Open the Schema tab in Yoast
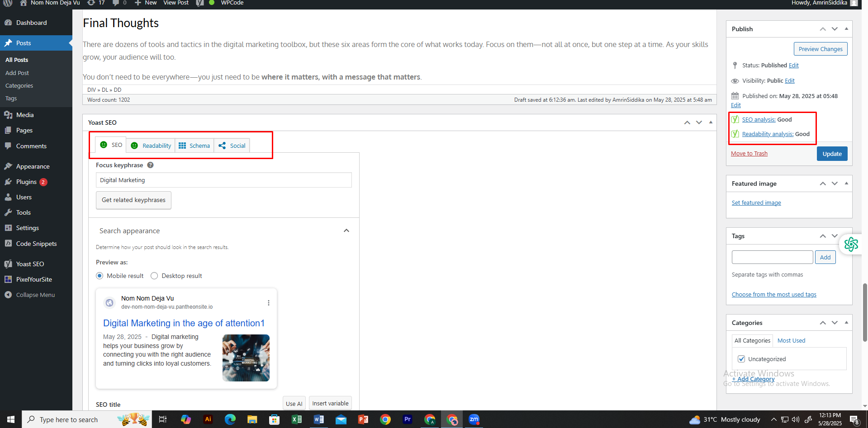 [x=194, y=146]
